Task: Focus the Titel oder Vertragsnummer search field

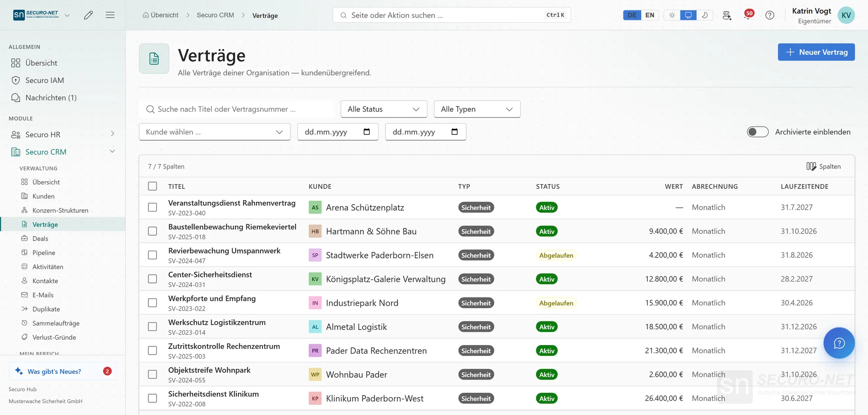Action: (x=237, y=109)
